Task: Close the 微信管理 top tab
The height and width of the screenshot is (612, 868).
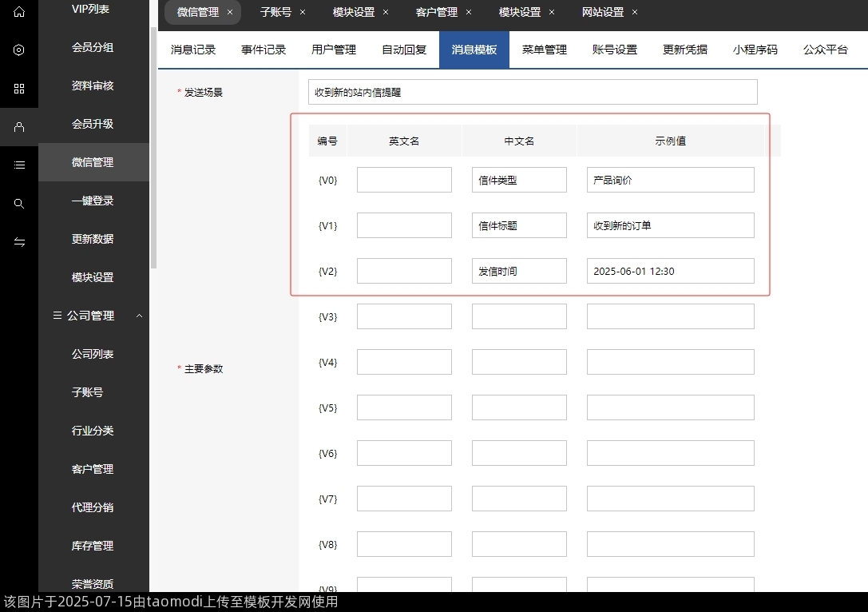Action: 230,13
